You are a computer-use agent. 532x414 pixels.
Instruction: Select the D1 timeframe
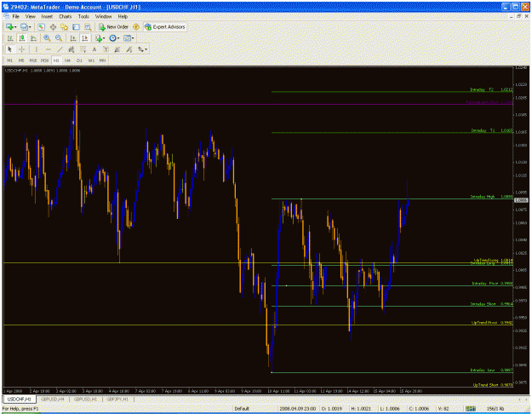[79, 60]
